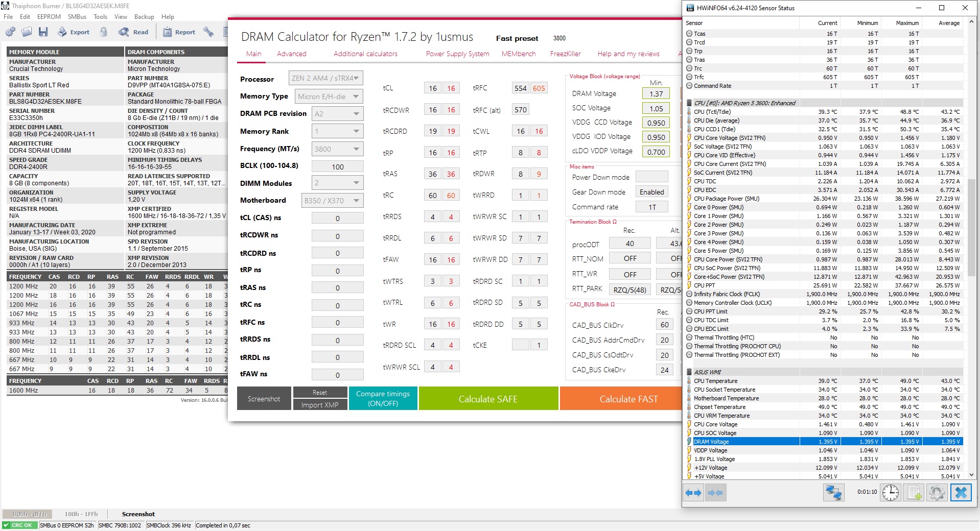
Task: Click the Thermal Throttling (HTC) sensor icon
Action: pos(689,337)
